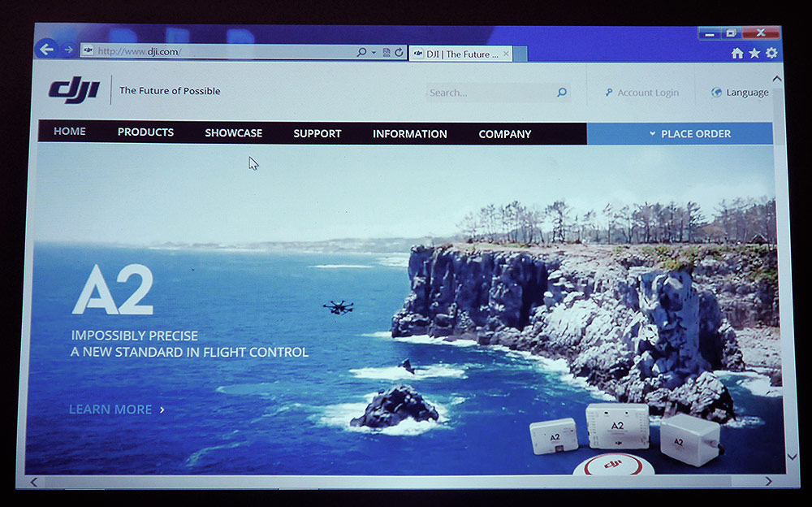Click the address bar magnifier search icon

tap(361, 52)
